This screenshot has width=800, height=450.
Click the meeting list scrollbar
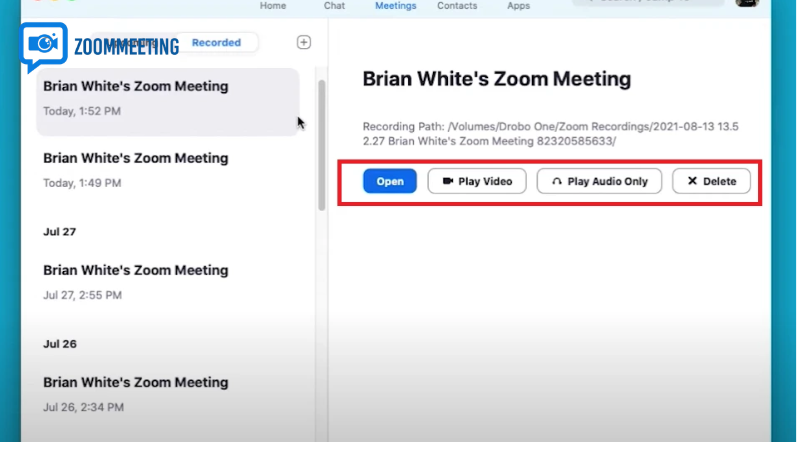pyautogui.click(x=321, y=145)
